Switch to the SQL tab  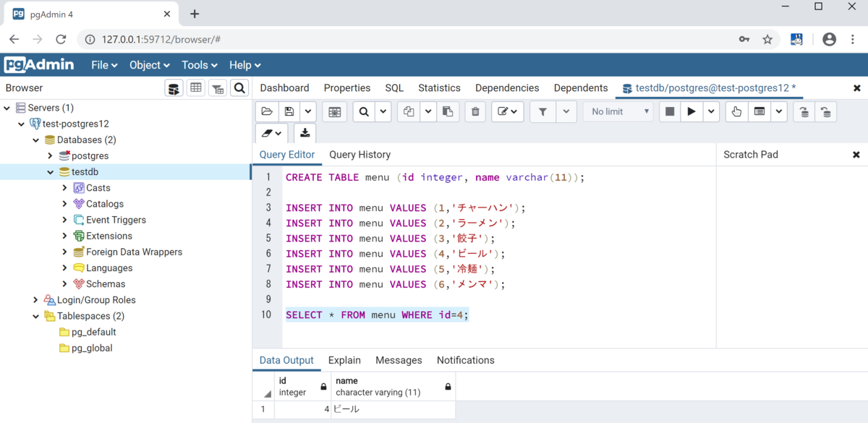(394, 87)
